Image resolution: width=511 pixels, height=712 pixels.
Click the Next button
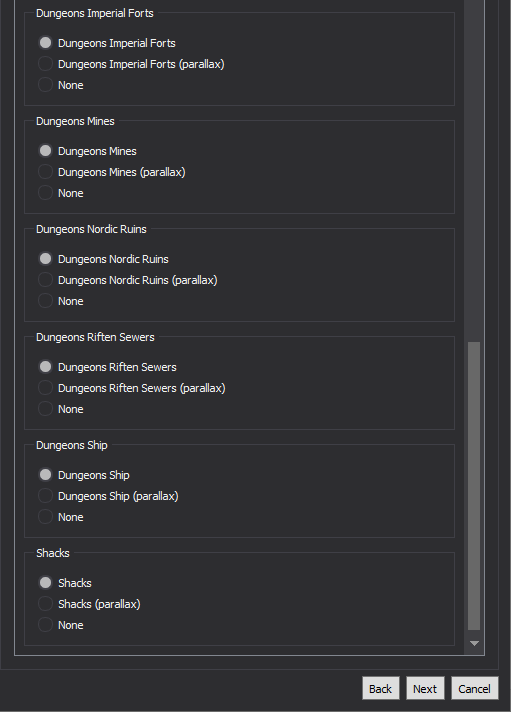pyautogui.click(x=425, y=689)
